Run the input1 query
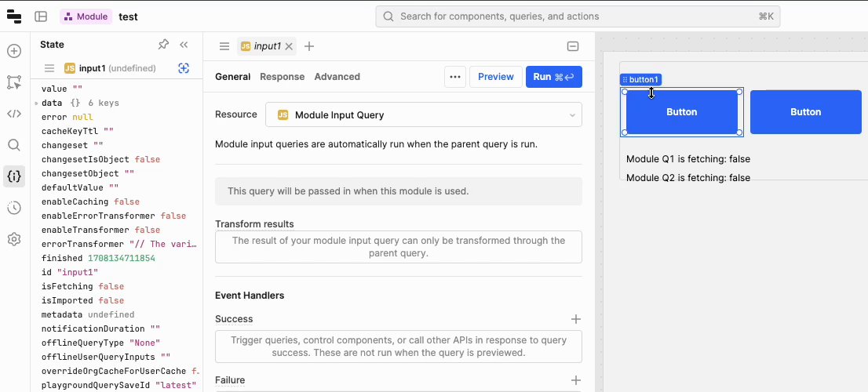868x392 pixels. 553,77
